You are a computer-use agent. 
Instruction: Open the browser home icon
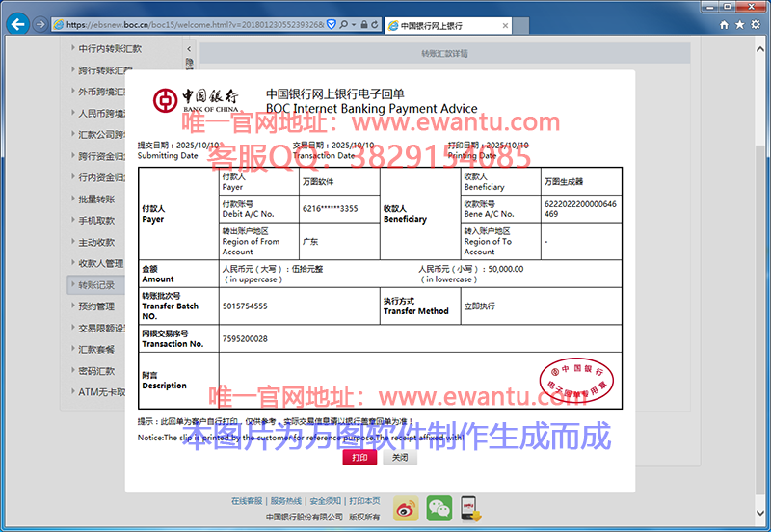click(724, 25)
